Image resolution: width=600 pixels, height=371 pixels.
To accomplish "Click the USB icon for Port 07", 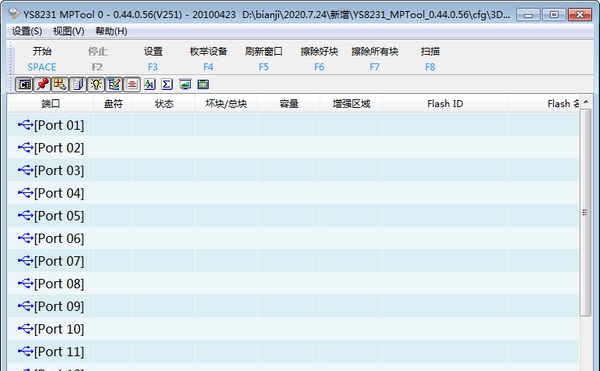I will tap(26, 260).
